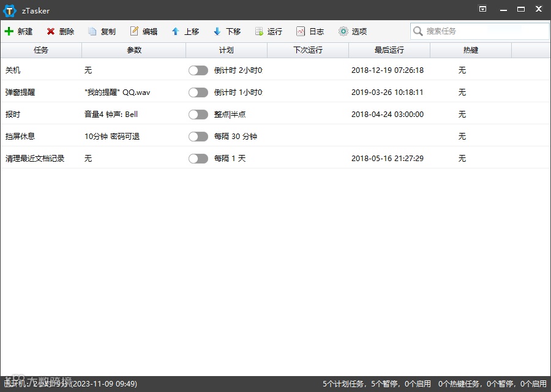
Task: Click last run 2018-12-19 07:26:18
Action: click(388, 70)
